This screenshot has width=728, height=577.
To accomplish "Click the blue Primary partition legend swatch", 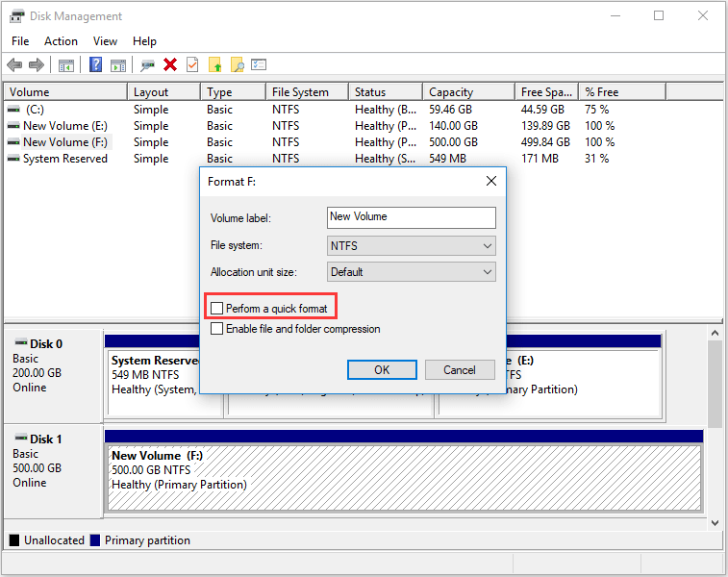I will [x=95, y=540].
